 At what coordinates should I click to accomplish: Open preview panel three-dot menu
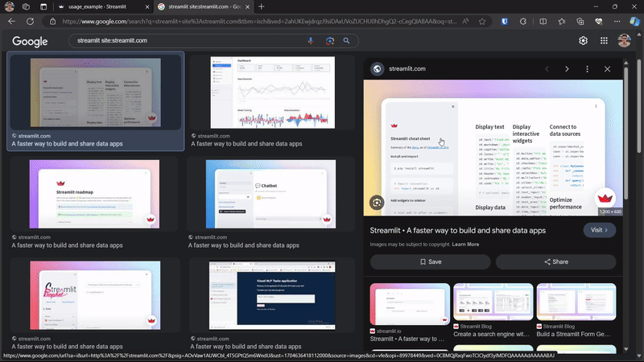(x=588, y=69)
